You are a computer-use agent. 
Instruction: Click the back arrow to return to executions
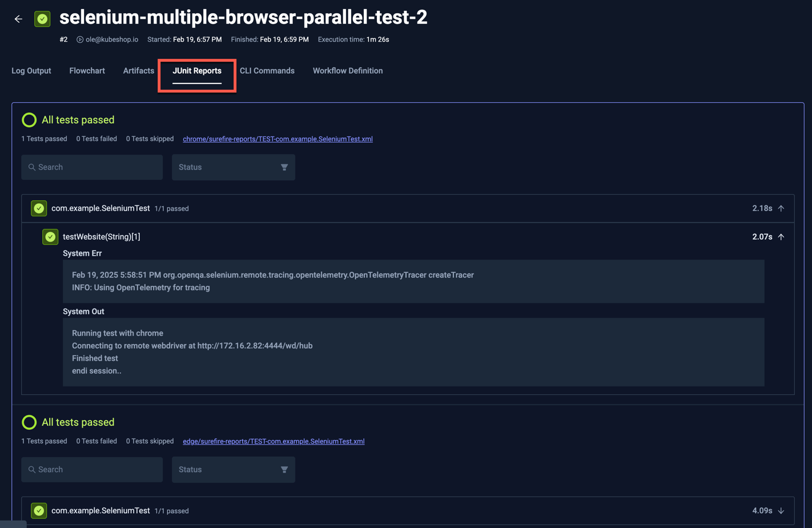[x=18, y=18]
